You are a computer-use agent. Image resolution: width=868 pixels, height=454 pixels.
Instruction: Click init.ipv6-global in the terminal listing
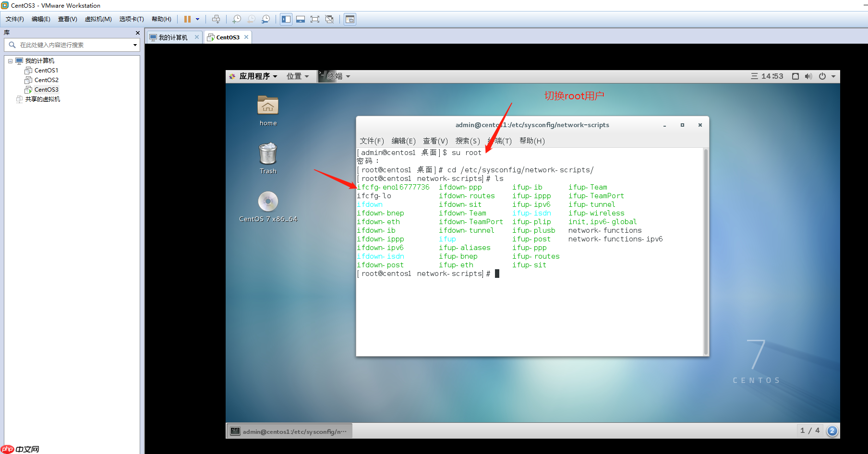pyautogui.click(x=603, y=222)
